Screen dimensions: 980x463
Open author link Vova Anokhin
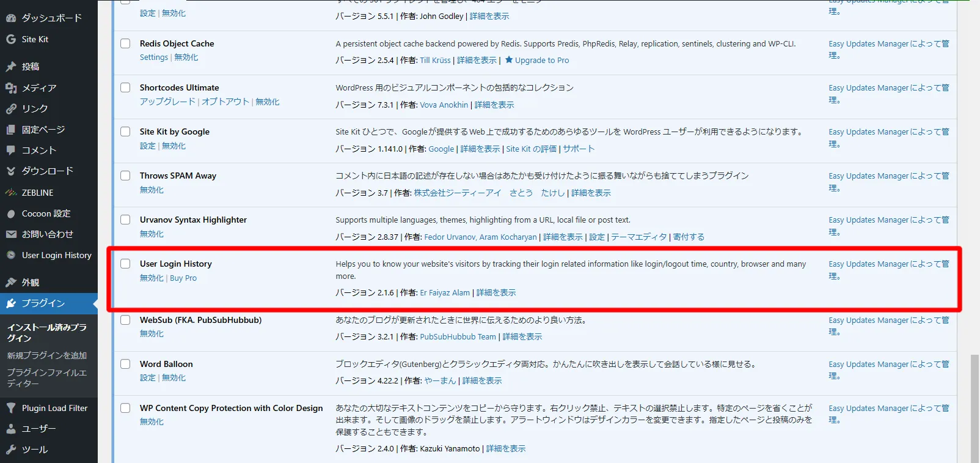point(444,105)
